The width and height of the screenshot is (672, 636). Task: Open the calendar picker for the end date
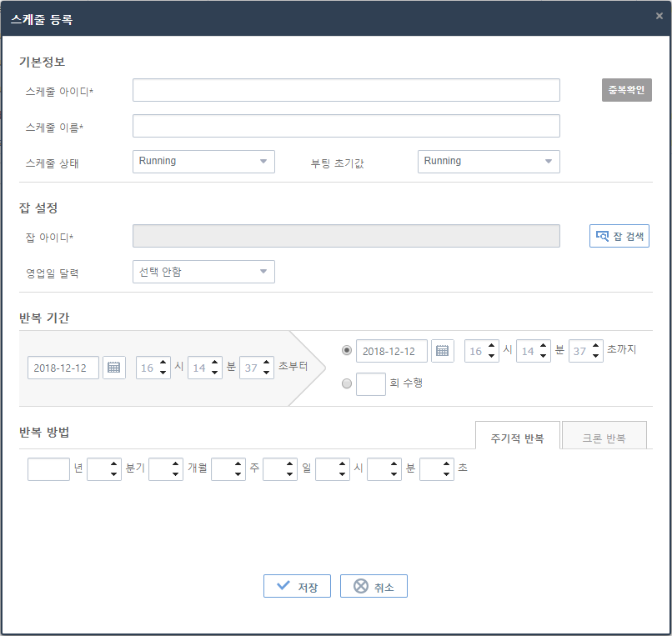click(443, 350)
